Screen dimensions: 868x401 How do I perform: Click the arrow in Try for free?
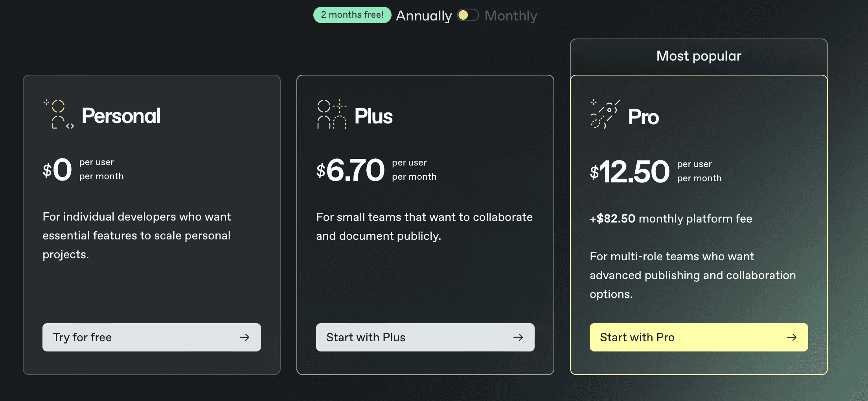(x=245, y=337)
